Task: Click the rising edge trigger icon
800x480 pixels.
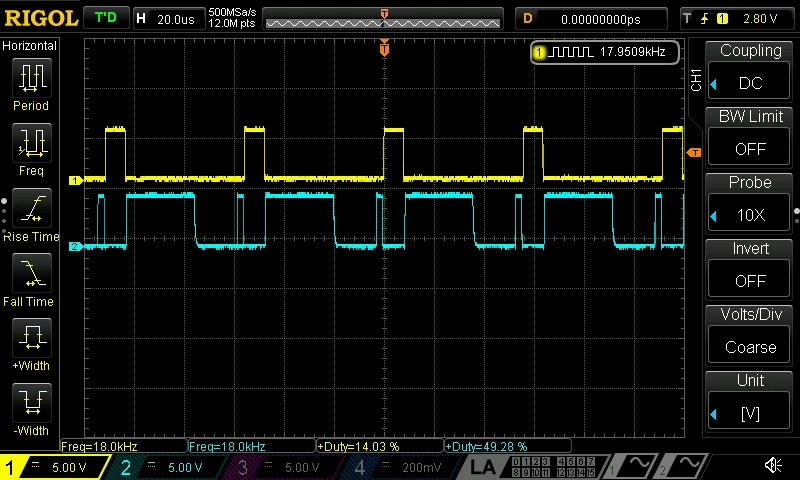Action: 704,19
